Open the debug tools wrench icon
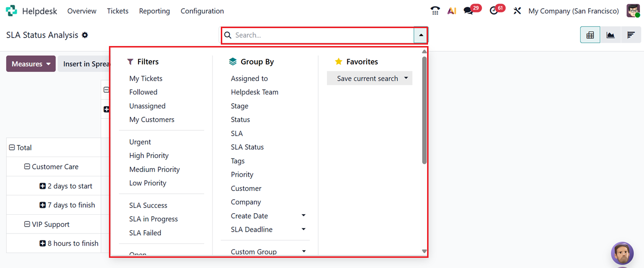This screenshot has width=644, height=268. (517, 11)
